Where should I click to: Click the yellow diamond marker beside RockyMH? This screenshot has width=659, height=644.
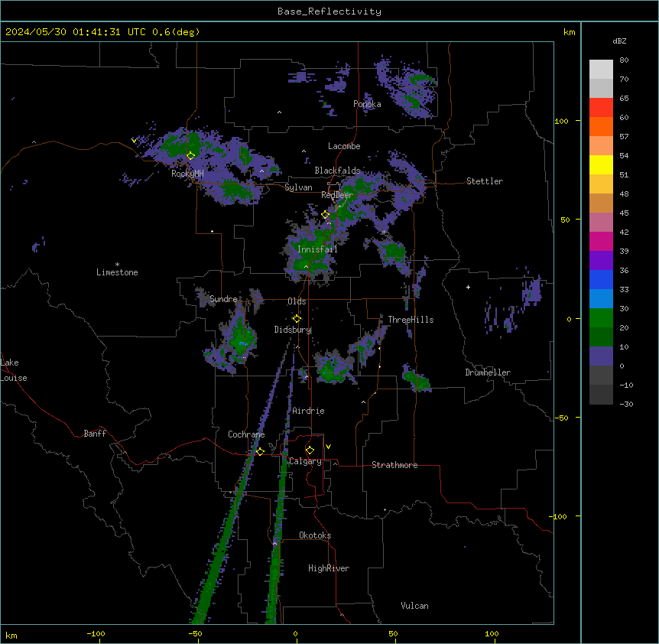[x=191, y=156]
